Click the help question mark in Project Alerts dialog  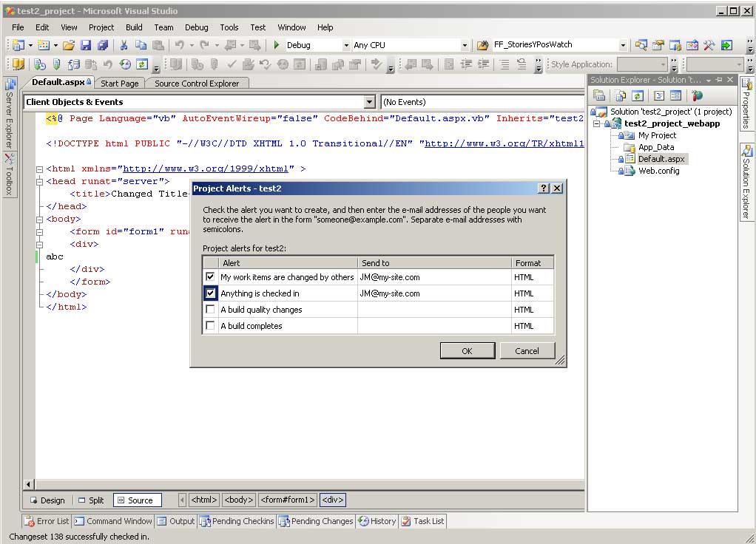click(544, 188)
